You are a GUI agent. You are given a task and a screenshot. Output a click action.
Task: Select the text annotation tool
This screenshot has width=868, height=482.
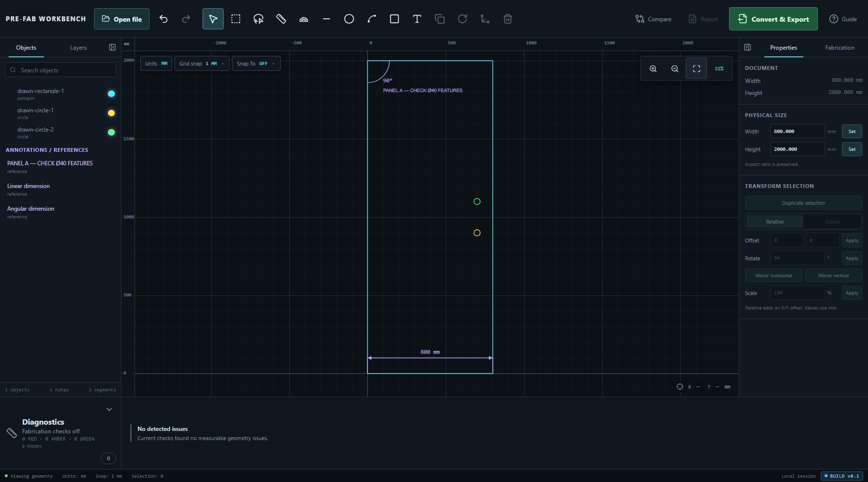click(417, 19)
